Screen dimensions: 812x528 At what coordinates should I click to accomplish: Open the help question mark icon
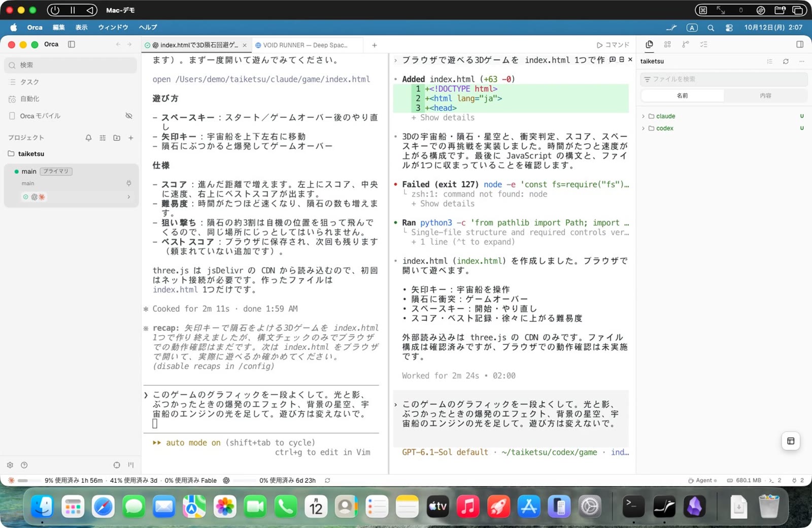tap(24, 465)
